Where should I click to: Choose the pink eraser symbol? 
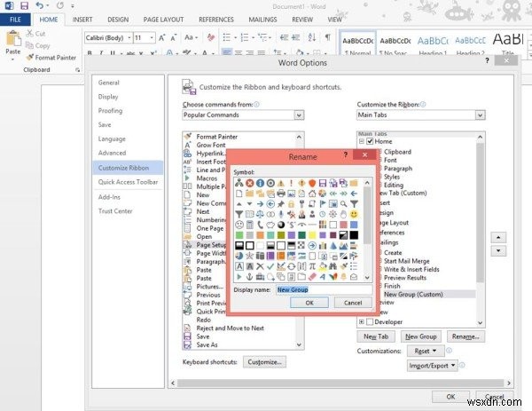click(x=312, y=277)
